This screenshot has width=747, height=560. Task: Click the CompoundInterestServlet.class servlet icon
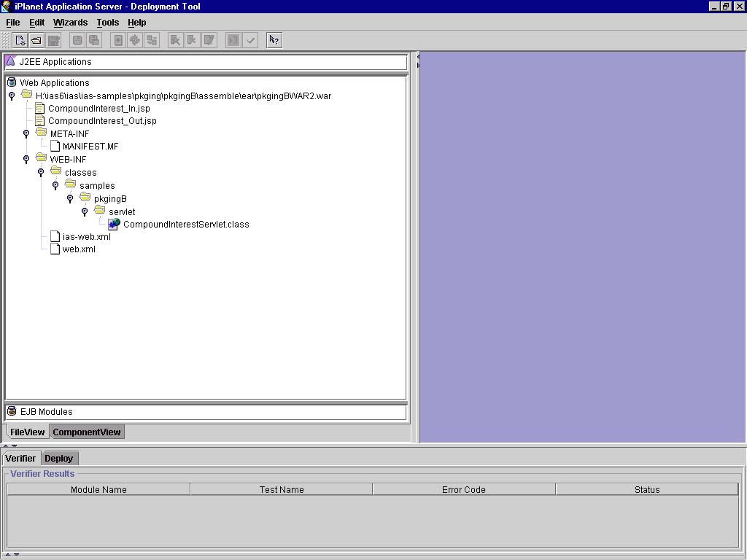point(114,225)
